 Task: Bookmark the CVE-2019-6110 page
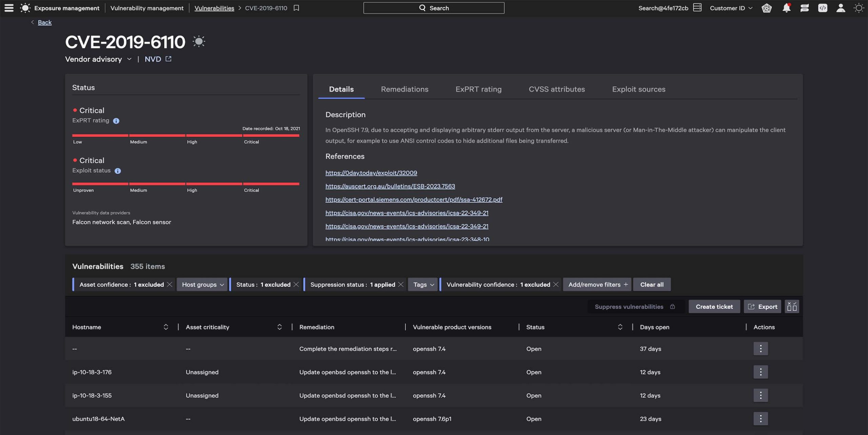pyautogui.click(x=296, y=8)
